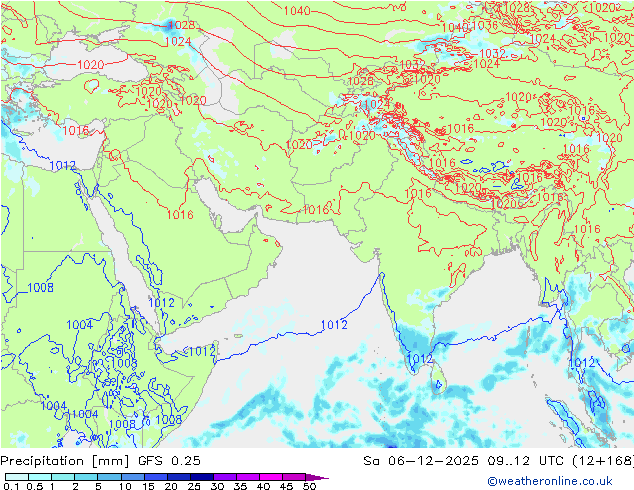634x490 pixels.
Task: Pick the 5–10 mm legend color swatch
Action: click(x=109, y=477)
